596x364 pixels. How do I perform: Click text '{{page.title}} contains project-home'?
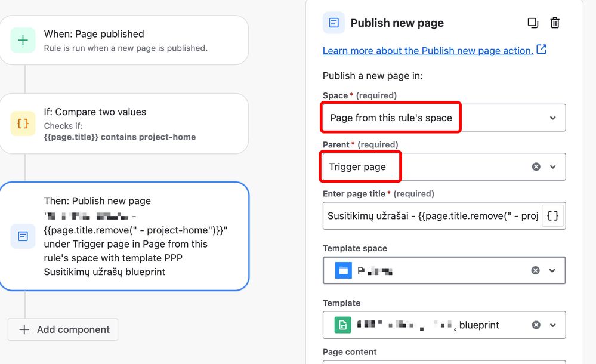click(x=120, y=137)
